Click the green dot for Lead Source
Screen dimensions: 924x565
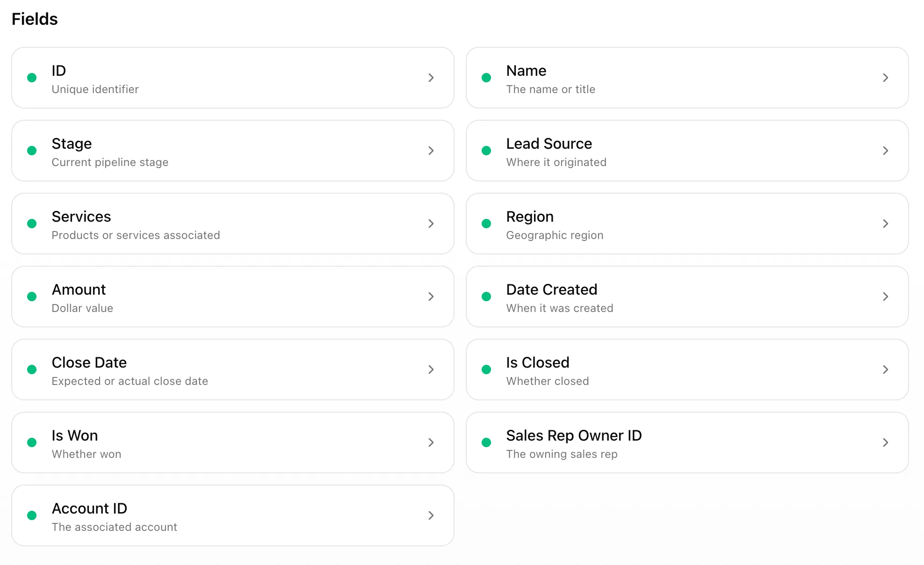[x=486, y=151]
